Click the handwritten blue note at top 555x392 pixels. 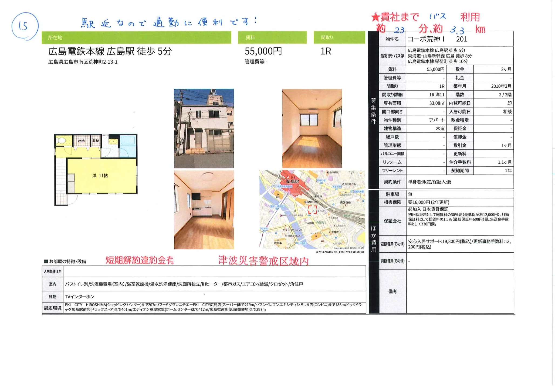click(169, 22)
